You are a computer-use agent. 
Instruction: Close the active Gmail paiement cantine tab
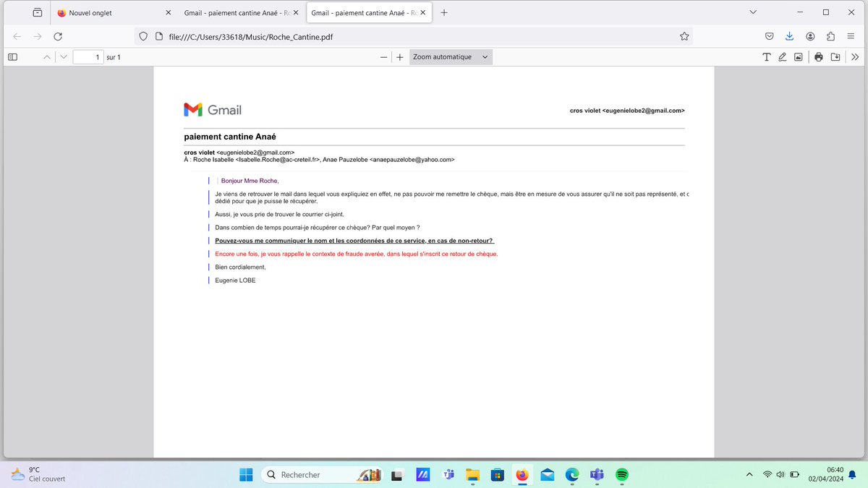click(x=422, y=13)
